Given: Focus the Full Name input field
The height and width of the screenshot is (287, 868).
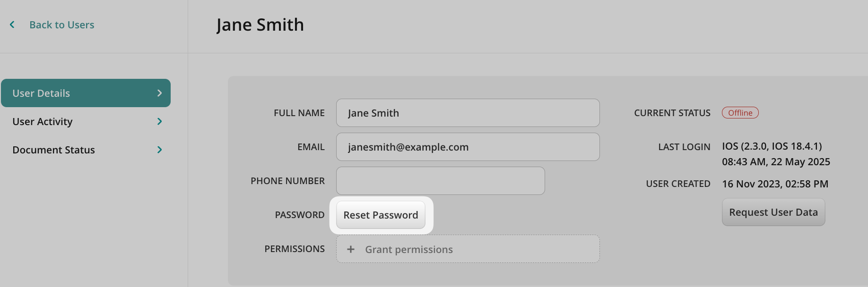Looking at the screenshot, I should click(x=468, y=113).
